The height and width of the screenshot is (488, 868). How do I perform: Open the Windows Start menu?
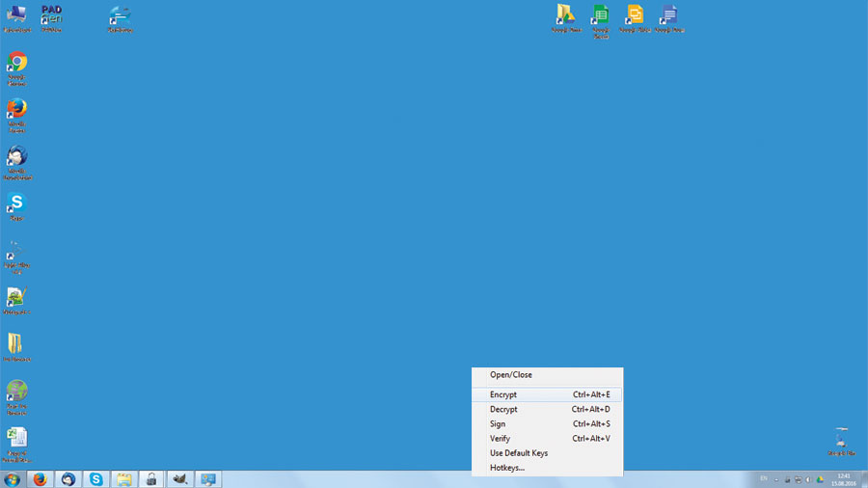12,479
